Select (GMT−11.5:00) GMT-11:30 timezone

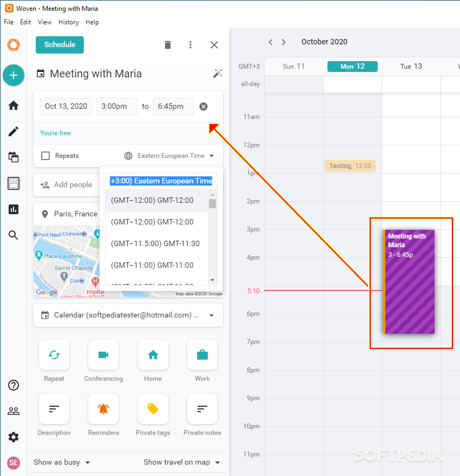(156, 243)
